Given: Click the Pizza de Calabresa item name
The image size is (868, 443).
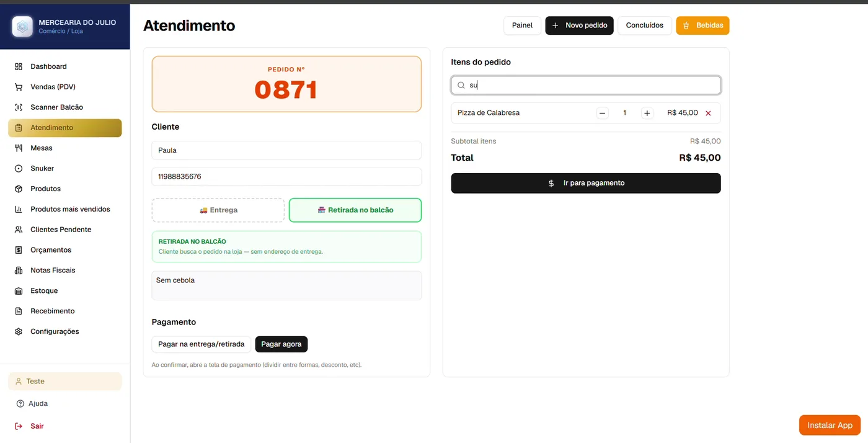Looking at the screenshot, I should (x=489, y=113).
